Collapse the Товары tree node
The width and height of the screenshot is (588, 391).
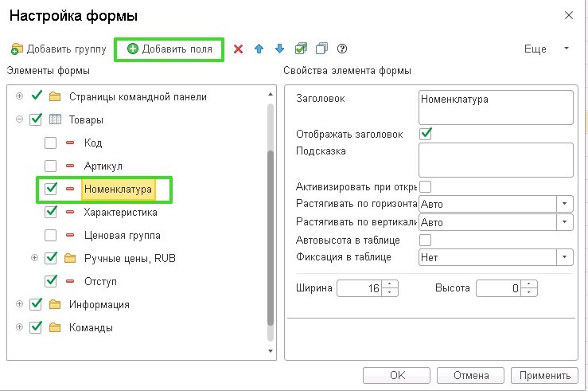(20, 119)
